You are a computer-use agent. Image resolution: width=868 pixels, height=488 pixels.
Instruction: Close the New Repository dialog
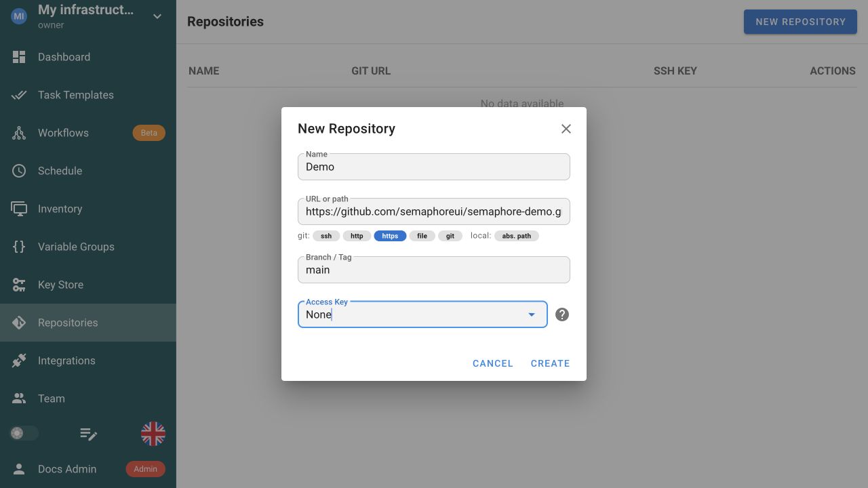(566, 129)
